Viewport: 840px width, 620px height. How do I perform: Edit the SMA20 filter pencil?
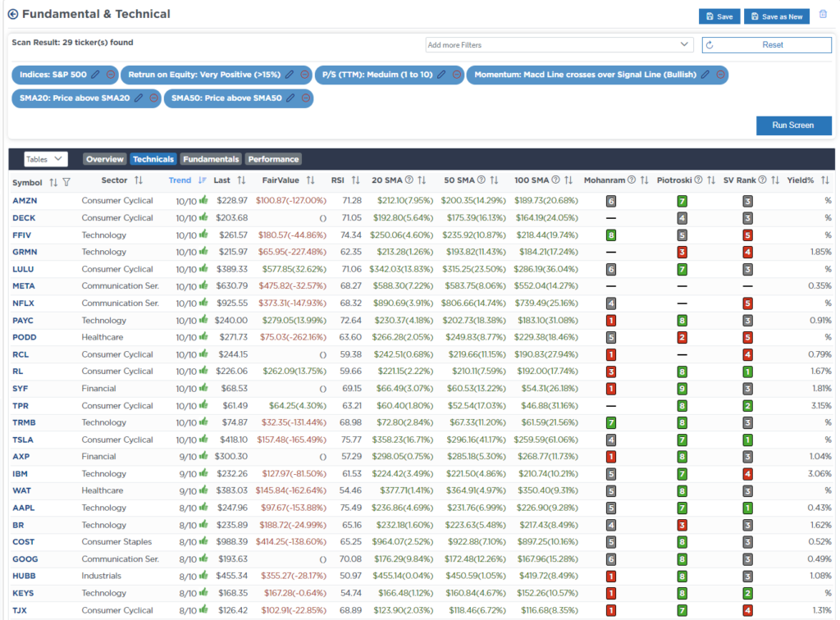tap(139, 98)
